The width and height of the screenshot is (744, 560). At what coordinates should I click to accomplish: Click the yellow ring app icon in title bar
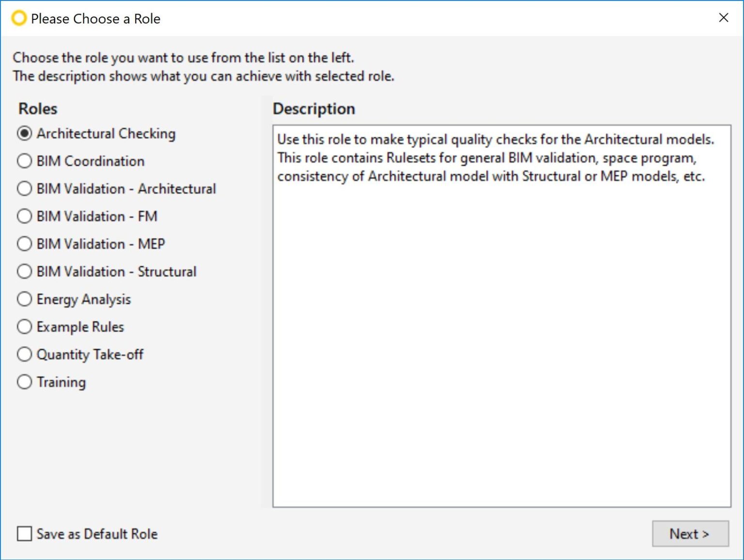(x=19, y=18)
